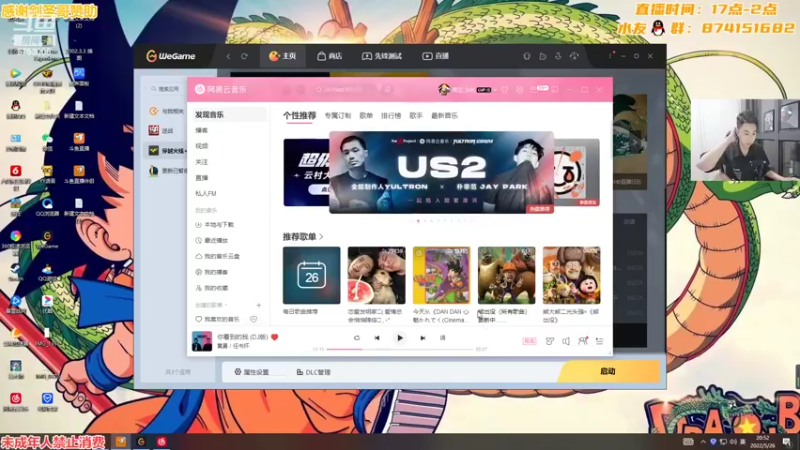
Task: Open 属性设置 in WeGame bottom bar
Action: coord(252,372)
